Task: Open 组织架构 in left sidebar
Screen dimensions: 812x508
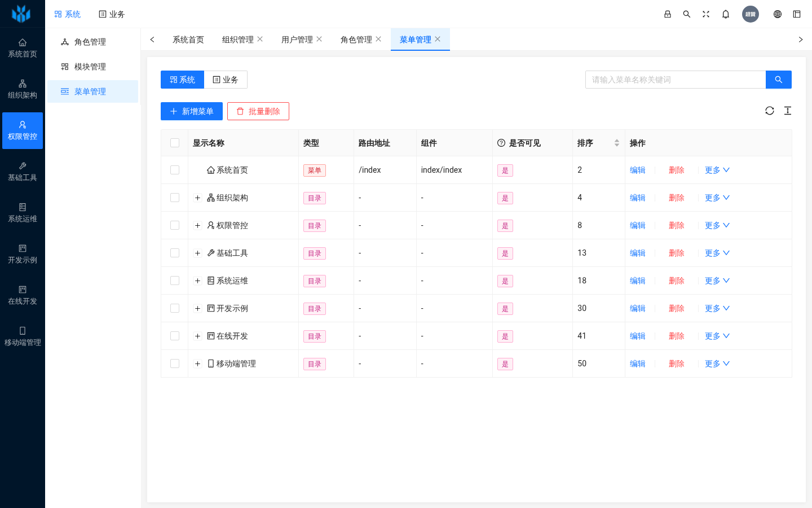Action: pos(23,89)
